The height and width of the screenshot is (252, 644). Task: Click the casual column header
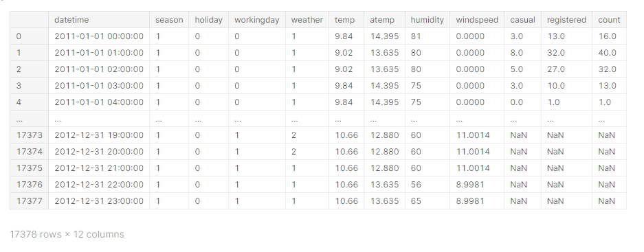click(522, 20)
